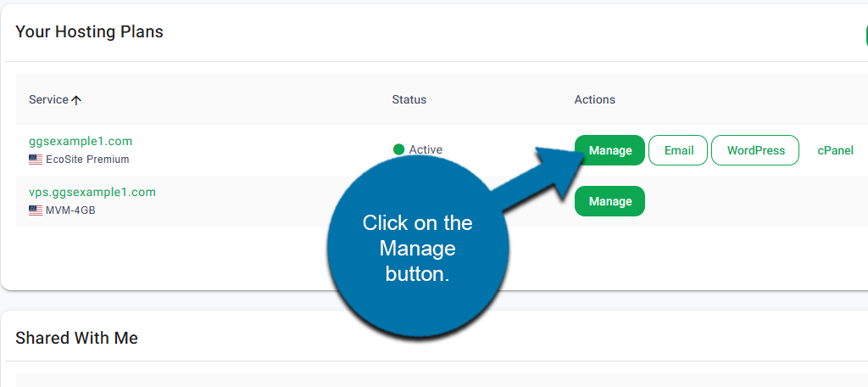Open the ggsexample1.com service link
This screenshot has width=868, height=387.
pos(81,141)
